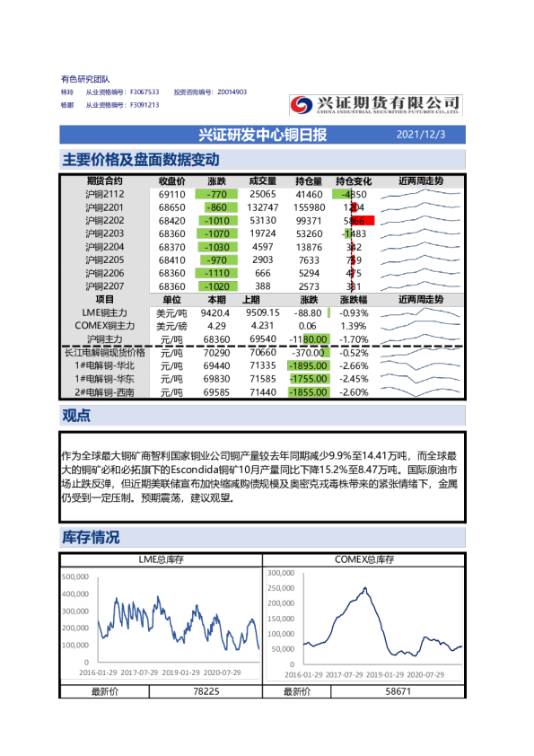Click the 期货合约 column header
This screenshot has height=756, width=534.
coord(105,180)
